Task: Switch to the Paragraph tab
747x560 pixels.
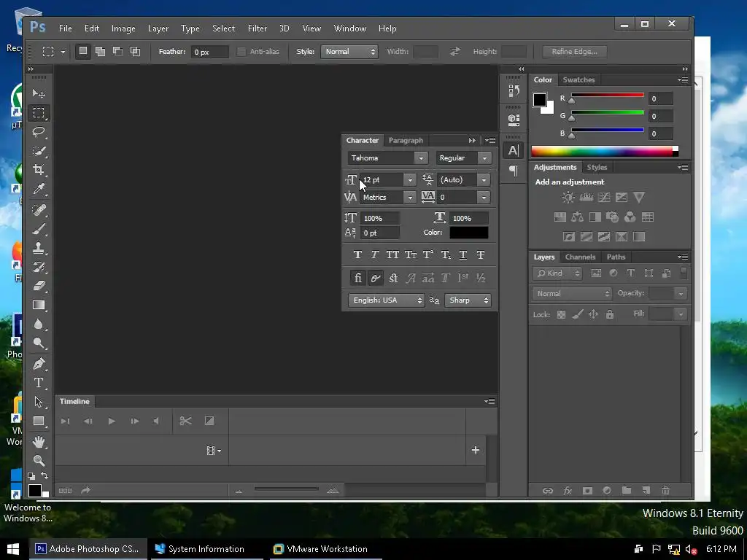Action: (x=406, y=141)
